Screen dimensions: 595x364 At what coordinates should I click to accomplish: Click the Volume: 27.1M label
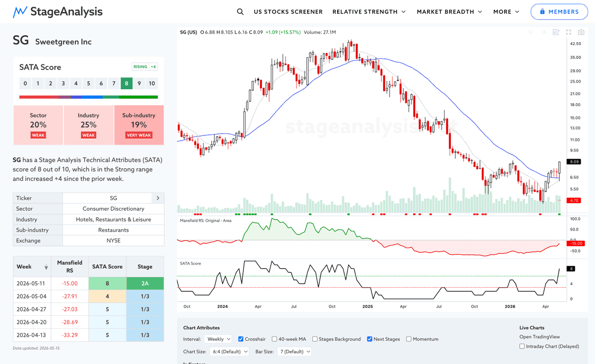tap(319, 32)
